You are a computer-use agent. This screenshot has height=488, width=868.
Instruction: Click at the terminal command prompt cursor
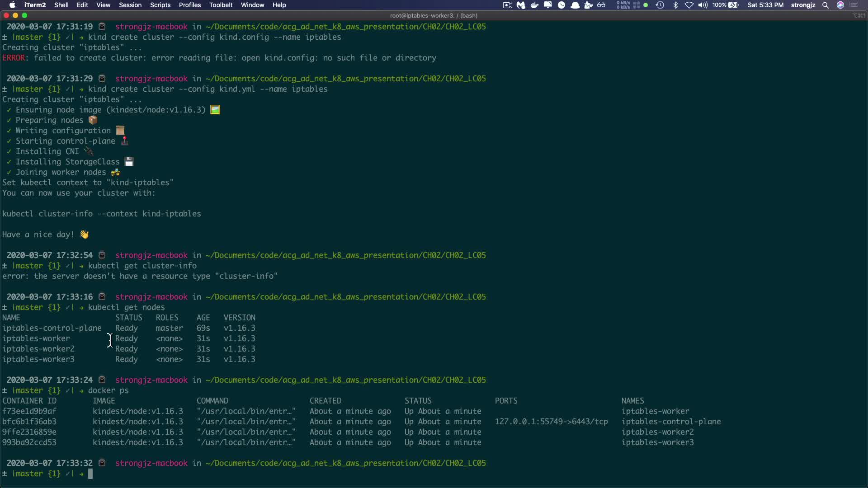[90, 474]
